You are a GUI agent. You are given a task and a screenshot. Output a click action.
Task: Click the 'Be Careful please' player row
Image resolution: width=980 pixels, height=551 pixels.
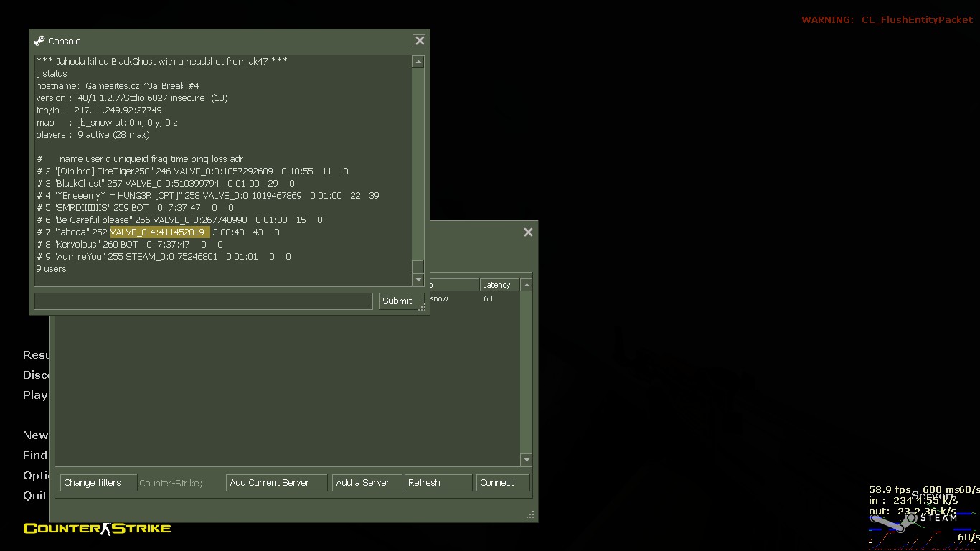179,220
